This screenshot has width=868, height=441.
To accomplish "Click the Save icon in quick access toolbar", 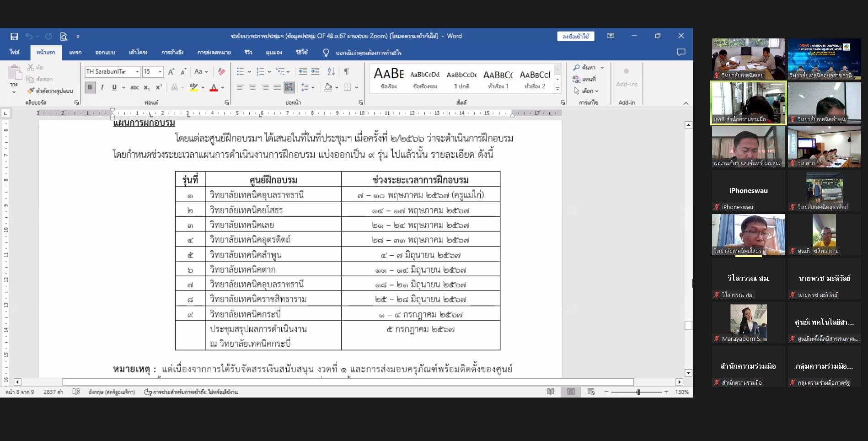I will (x=14, y=36).
